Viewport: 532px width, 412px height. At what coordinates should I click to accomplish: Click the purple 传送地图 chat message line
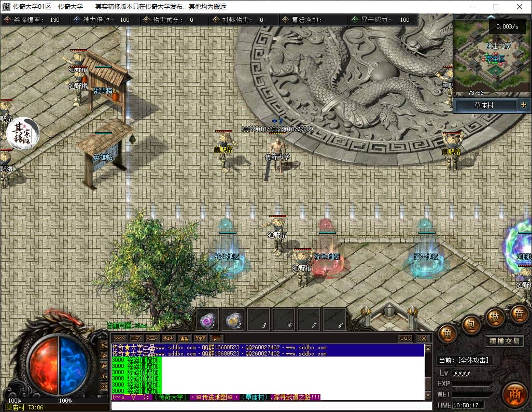[216, 397]
